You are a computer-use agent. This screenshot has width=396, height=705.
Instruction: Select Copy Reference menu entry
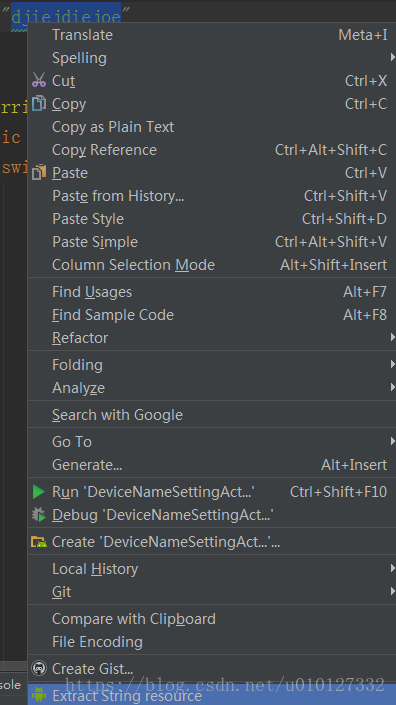coord(212,150)
